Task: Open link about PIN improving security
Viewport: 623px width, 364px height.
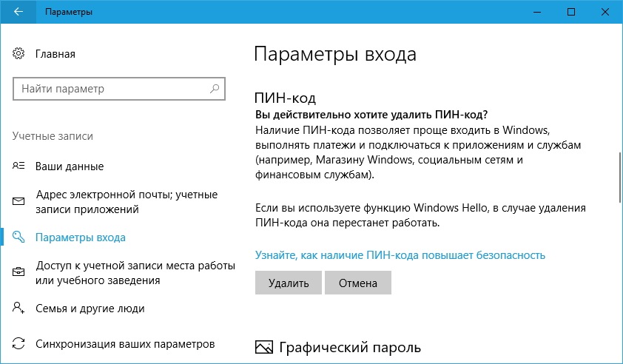Action: coord(400,255)
